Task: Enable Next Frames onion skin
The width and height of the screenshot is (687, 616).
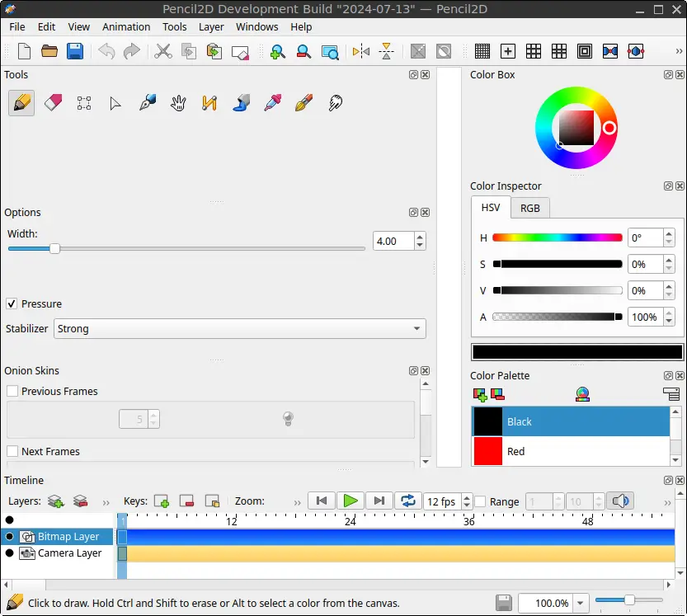Action: point(12,451)
